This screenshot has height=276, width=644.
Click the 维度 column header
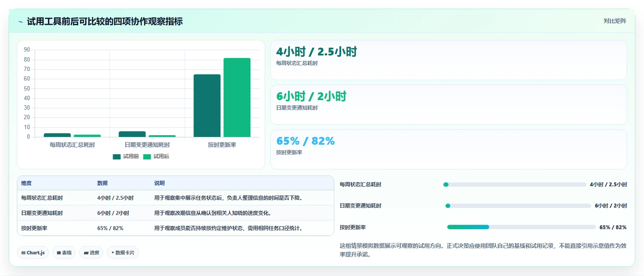point(26,183)
